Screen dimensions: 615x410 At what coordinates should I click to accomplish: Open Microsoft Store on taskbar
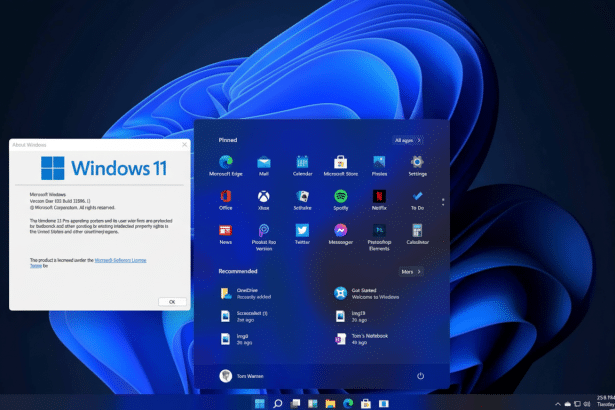(366, 403)
